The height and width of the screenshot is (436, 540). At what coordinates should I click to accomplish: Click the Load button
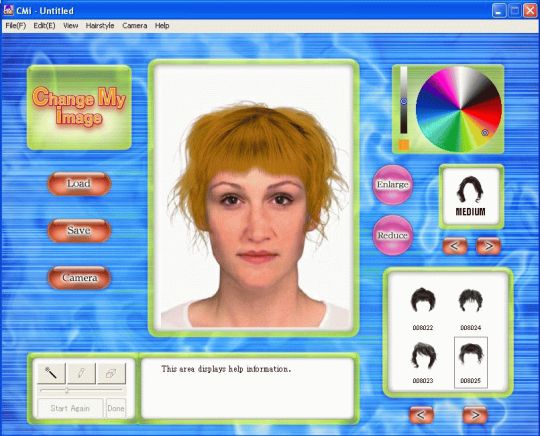click(x=79, y=184)
